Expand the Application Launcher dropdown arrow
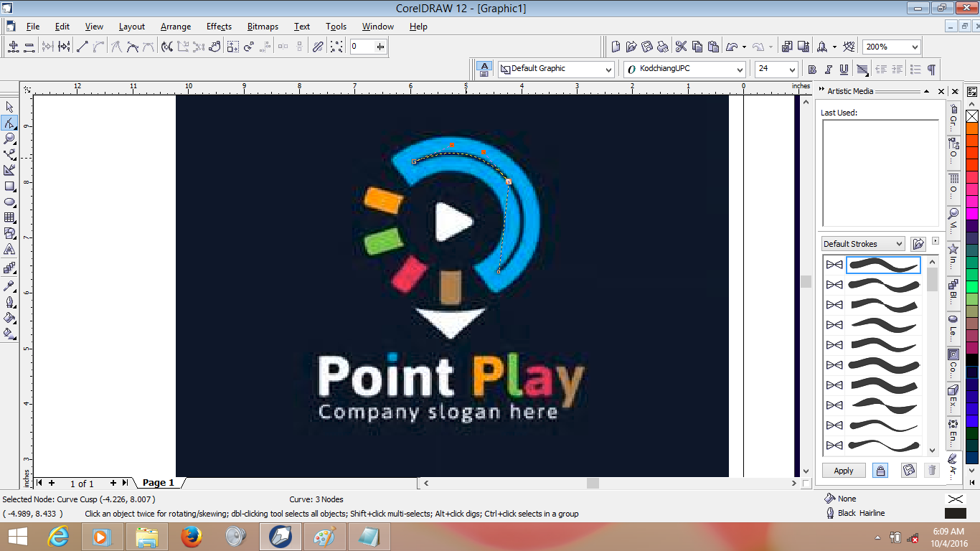Screen dimensions: 980x551 coord(834,47)
